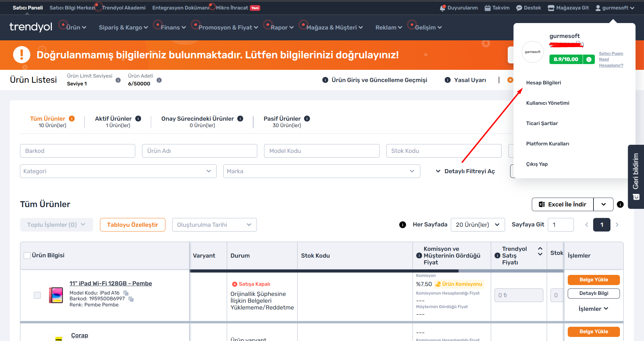Click the Komisyon column header info icon
Screen dimensions: 644x341
coord(419,256)
